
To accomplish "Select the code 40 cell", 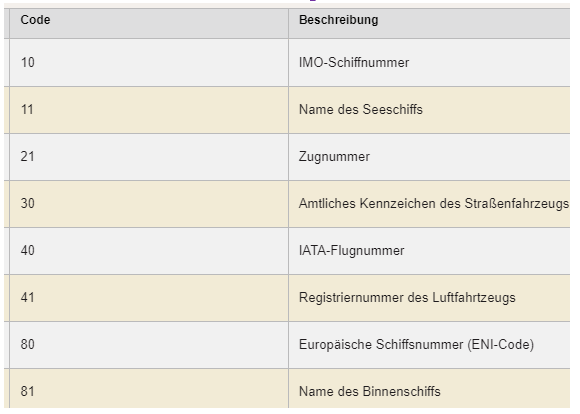I will click(x=149, y=251).
